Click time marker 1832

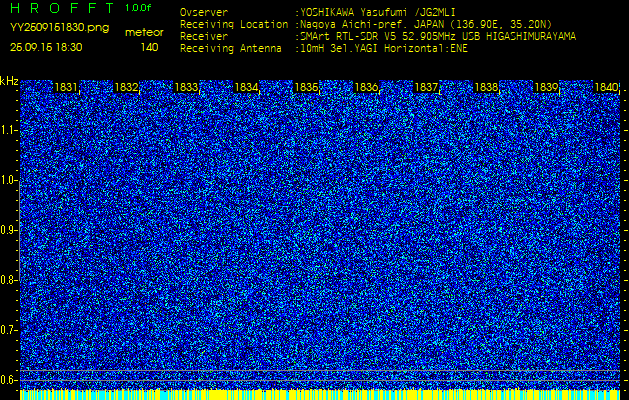pos(126,87)
